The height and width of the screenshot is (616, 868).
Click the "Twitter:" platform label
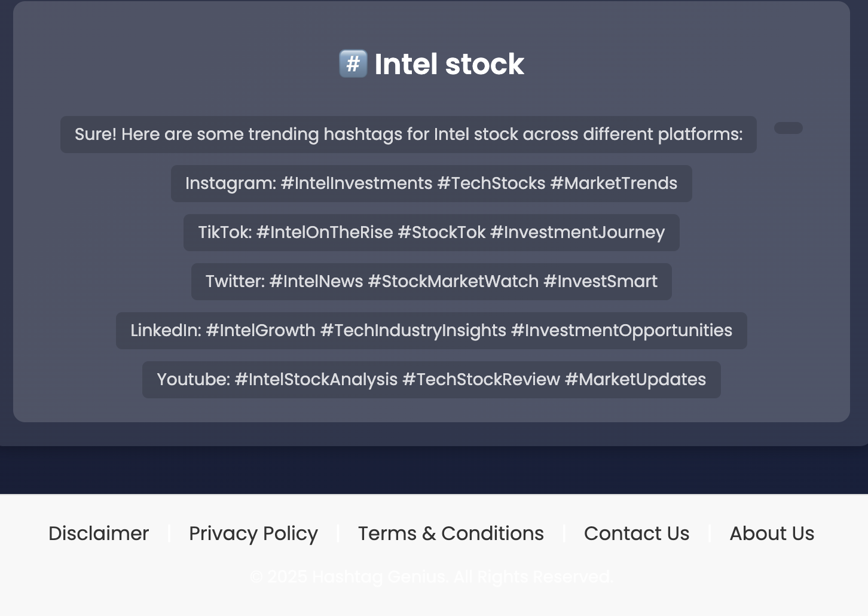(x=235, y=282)
